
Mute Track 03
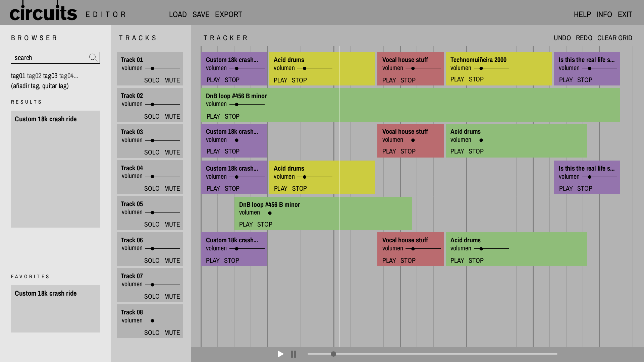pyautogui.click(x=172, y=152)
